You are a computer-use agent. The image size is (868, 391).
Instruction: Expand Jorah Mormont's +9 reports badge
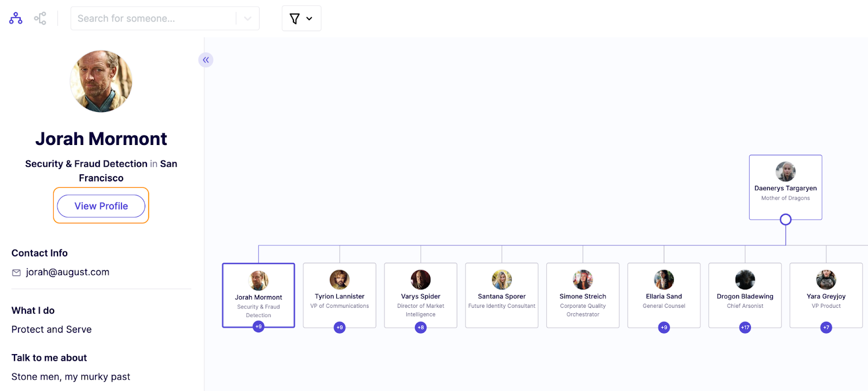259,327
